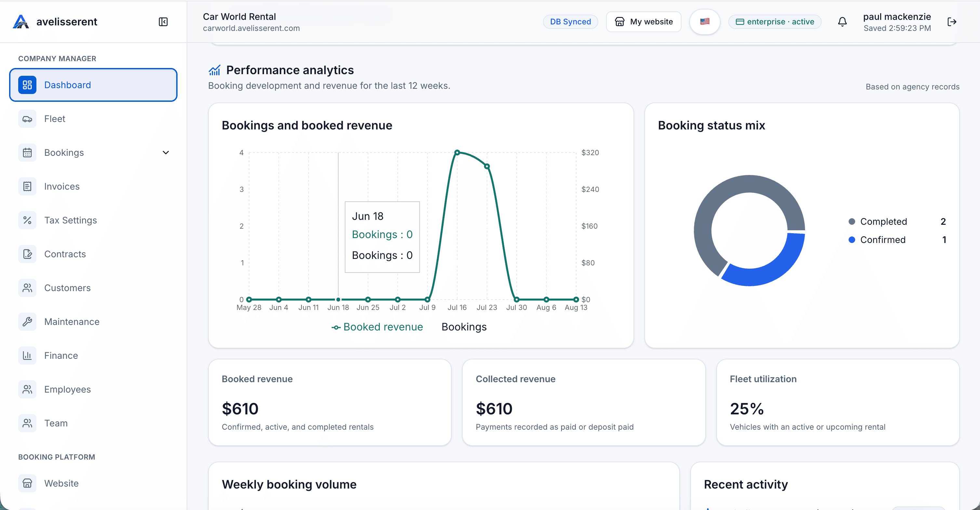Go to Fleet section
The image size is (980, 510).
coord(93,119)
